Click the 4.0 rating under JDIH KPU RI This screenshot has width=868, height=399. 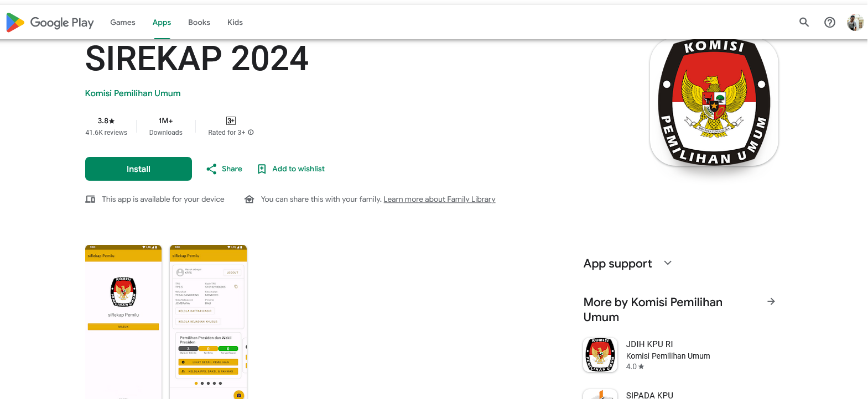(x=635, y=366)
